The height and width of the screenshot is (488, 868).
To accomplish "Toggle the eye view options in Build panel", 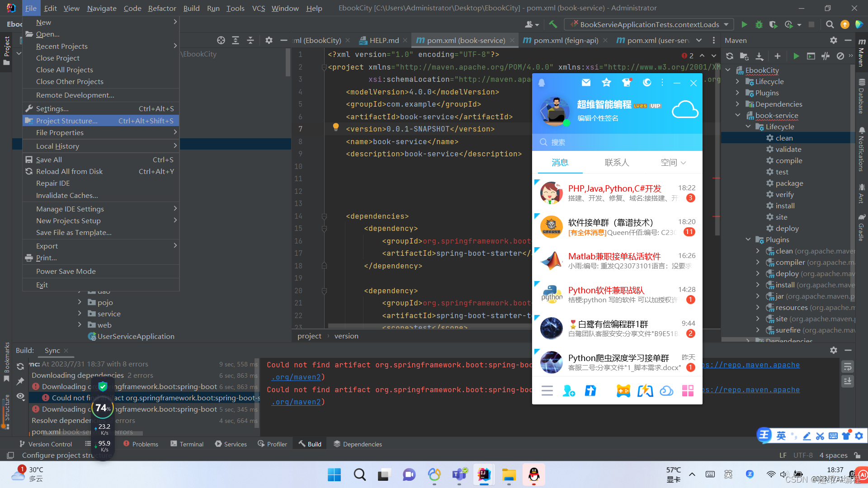I will [x=20, y=396].
